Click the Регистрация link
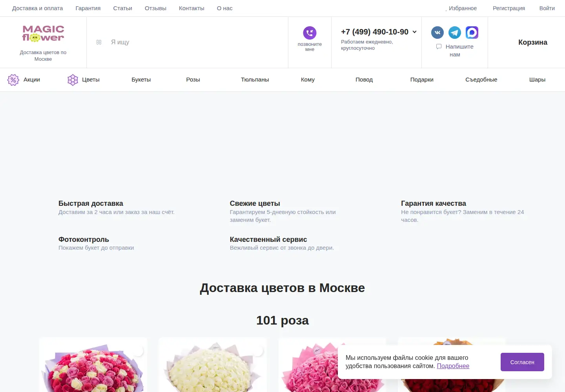 pyautogui.click(x=509, y=8)
